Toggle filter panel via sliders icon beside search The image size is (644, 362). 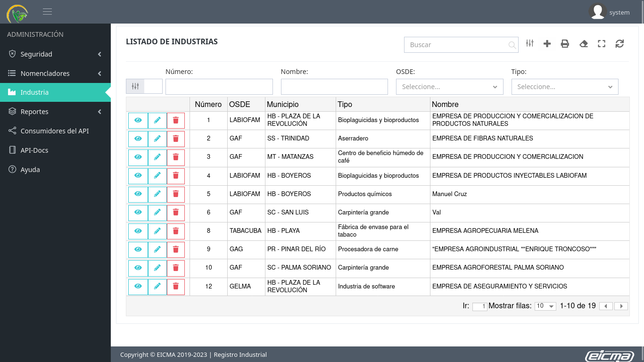pos(530,43)
